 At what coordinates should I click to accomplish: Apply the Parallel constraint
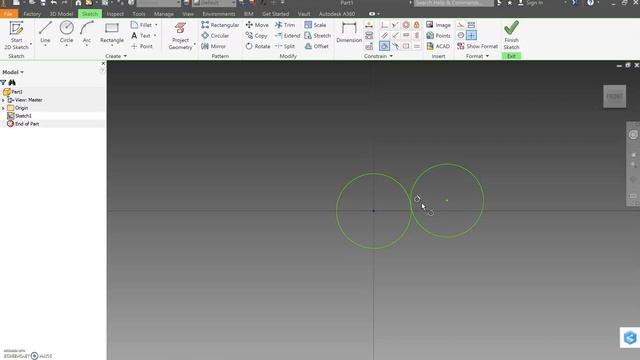point(384,35)
